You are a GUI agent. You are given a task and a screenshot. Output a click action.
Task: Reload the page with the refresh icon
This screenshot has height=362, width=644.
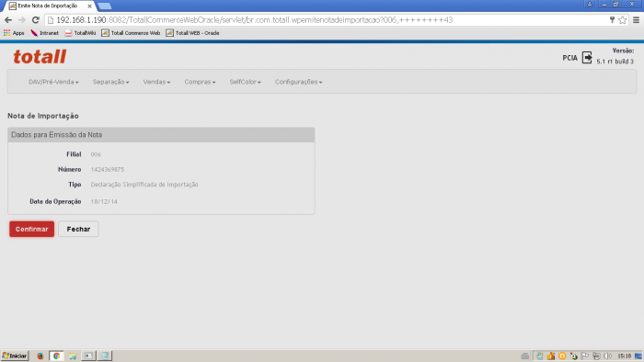[x=36, y=19]
